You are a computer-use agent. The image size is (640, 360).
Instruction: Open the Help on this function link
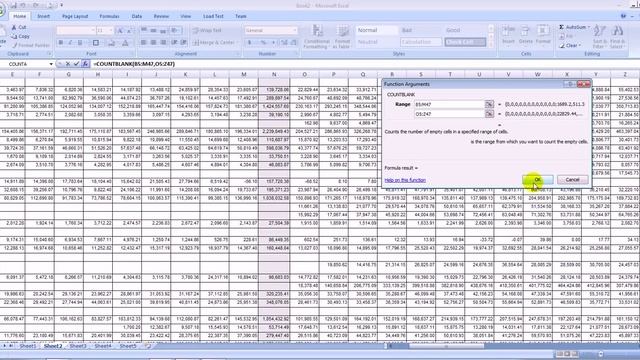coord(405,180)
